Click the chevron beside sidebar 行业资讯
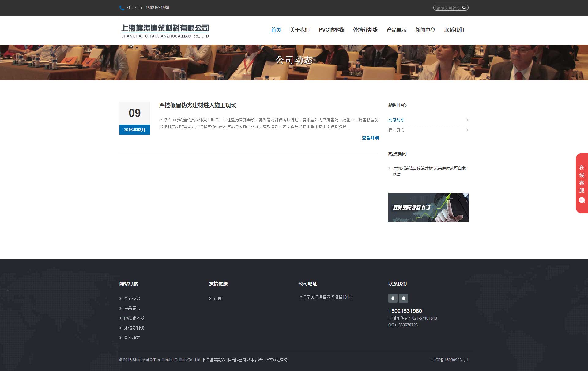The width and height of the screenshot is (588, 371). pos(467,130)
